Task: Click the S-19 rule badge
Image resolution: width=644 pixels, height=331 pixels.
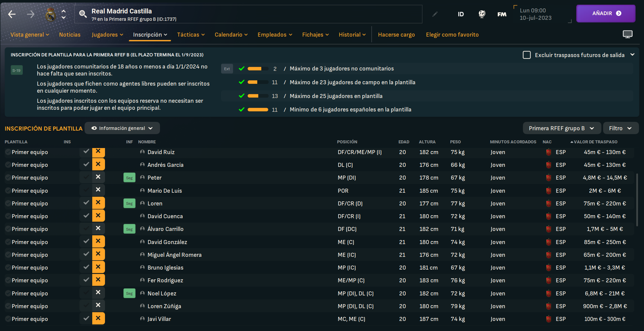Action: [x=16, y=70]
